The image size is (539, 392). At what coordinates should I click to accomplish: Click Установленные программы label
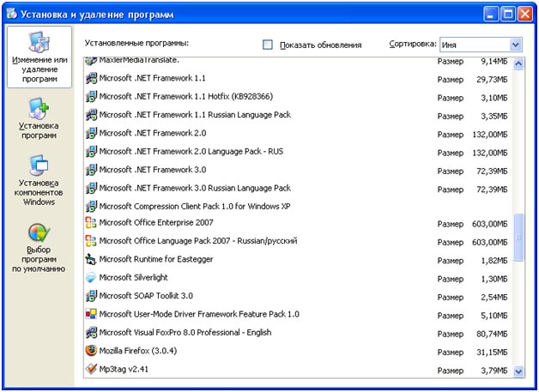coord(136,43)
